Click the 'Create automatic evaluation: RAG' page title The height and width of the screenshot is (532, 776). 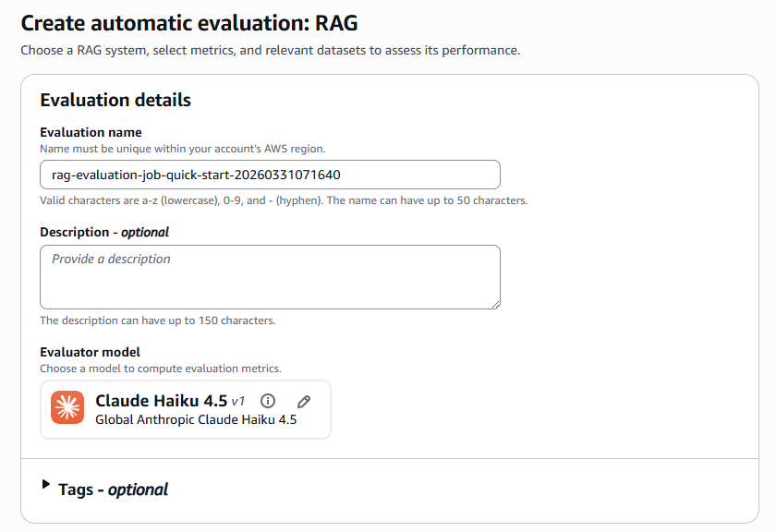coord(188,23)
